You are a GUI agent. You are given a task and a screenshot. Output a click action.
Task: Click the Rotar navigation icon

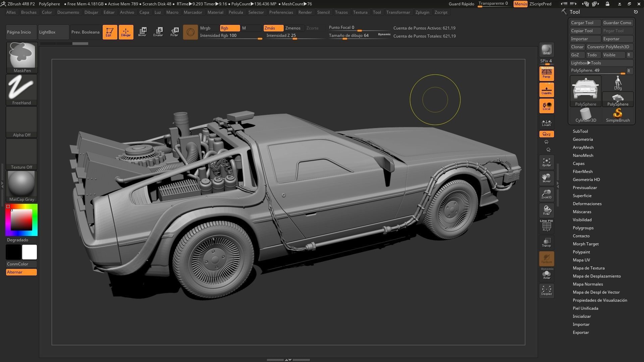tap(546, 210)
